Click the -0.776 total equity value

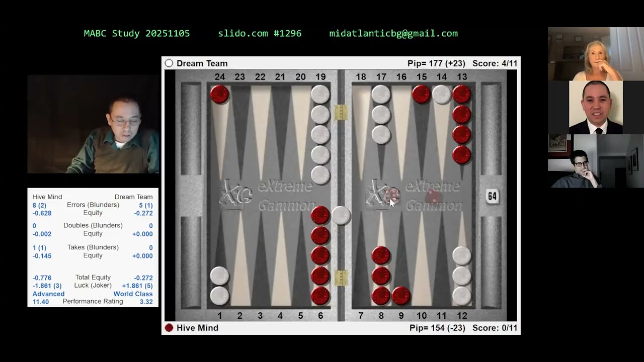pyautogui.click(x=42, y=278)
